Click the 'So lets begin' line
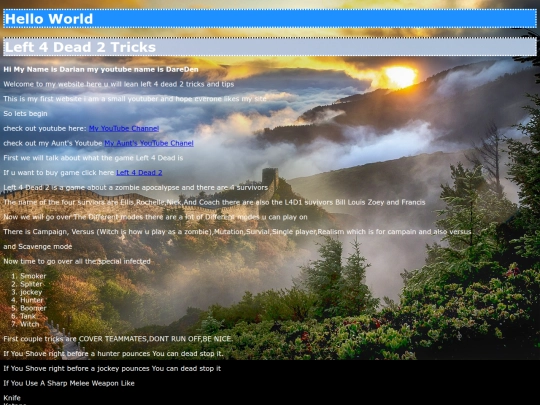Image resolution: width=540 pixels, height=405 pixels. pyautogui.click(x=25, y=114)
